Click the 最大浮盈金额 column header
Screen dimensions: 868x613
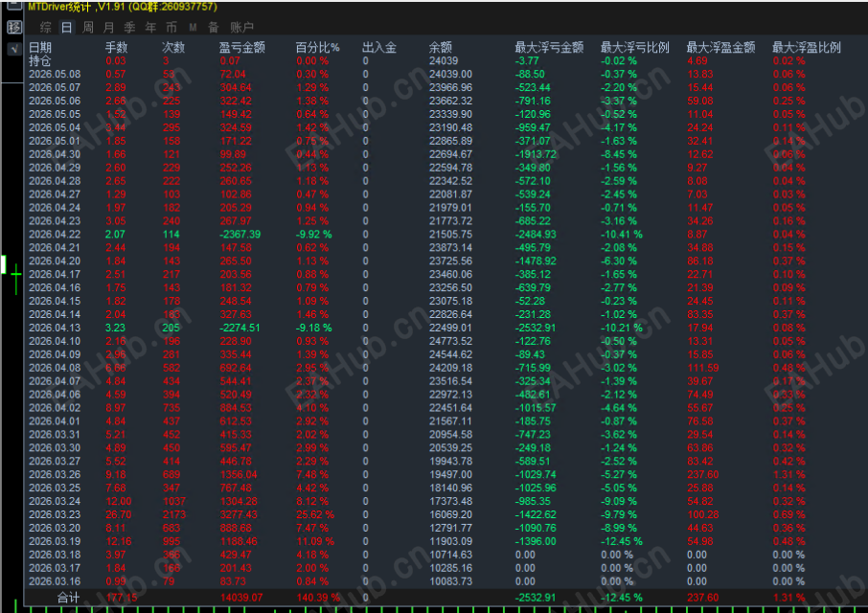tap(720, 48)
